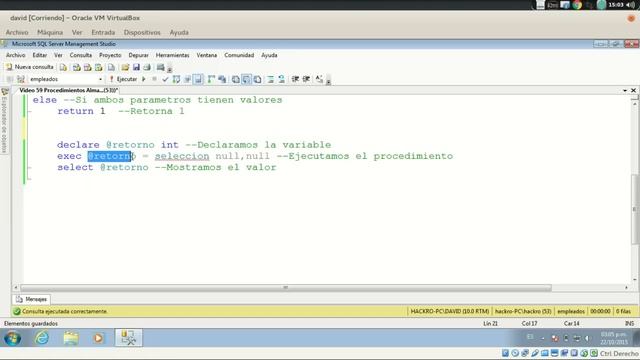Click 'Consulta ejecutada correctamente' status message

(64, 311)
